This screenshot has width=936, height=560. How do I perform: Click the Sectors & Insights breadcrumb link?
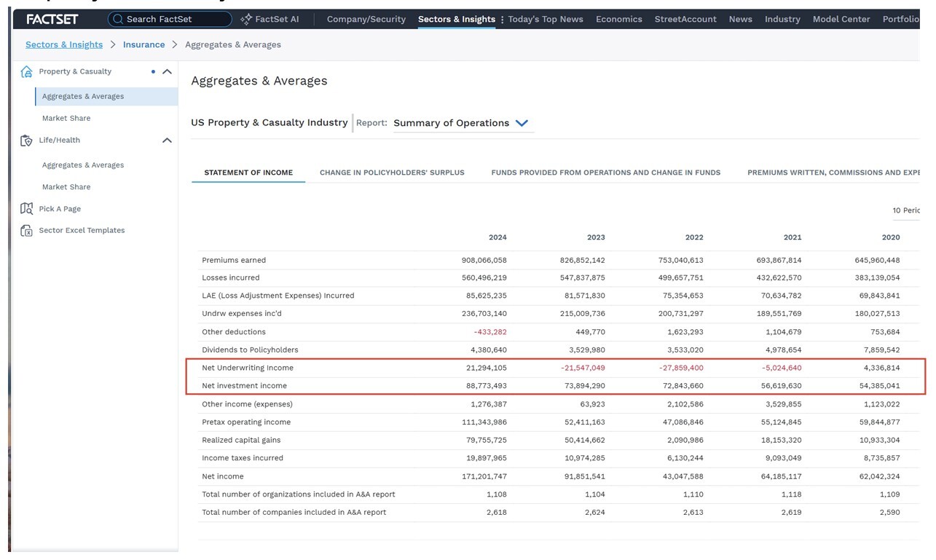64,44
